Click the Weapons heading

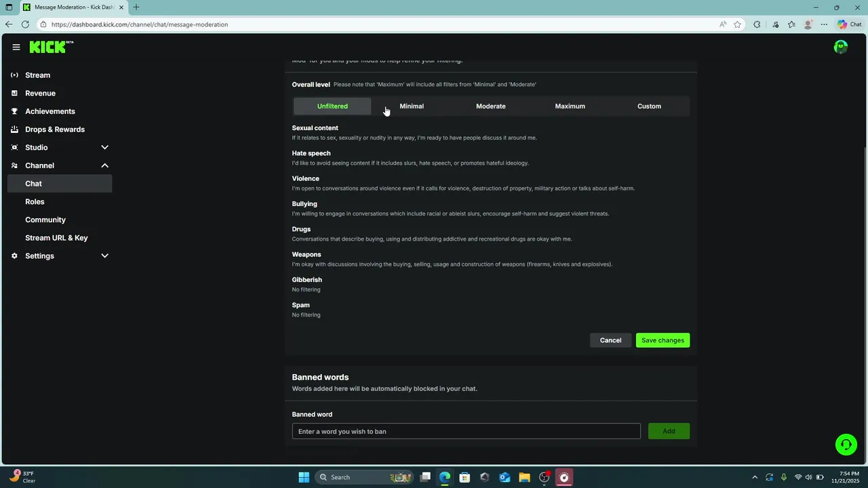pyautogui.click(x=307, y=254)
